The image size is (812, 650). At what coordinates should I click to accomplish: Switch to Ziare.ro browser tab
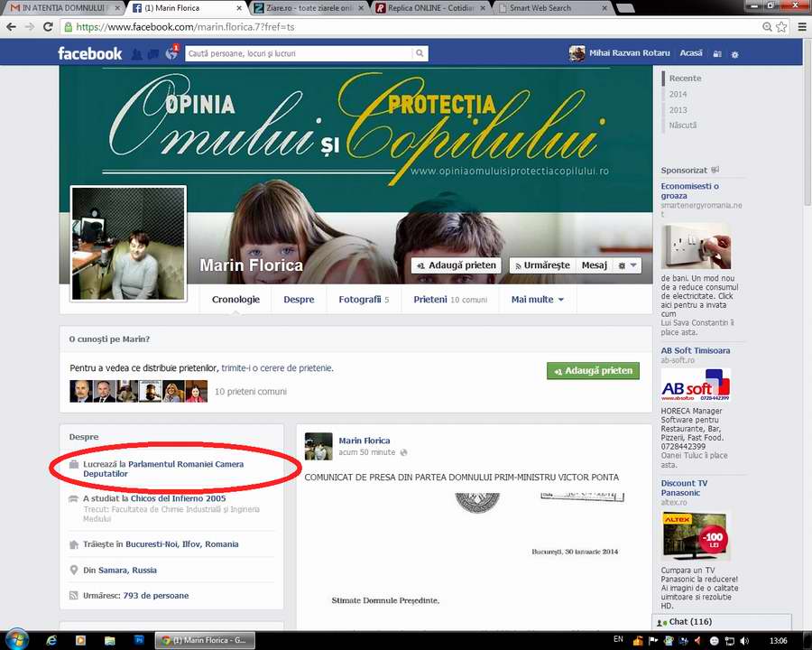(x=309, y=8)
